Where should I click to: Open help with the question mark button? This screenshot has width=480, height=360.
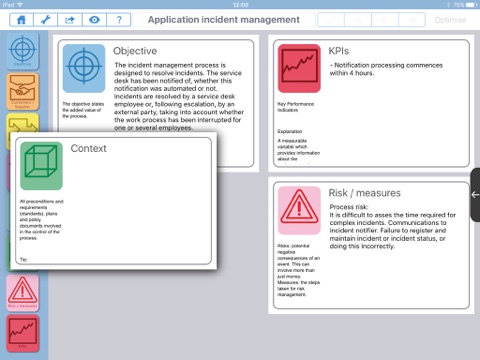(119, 20)
